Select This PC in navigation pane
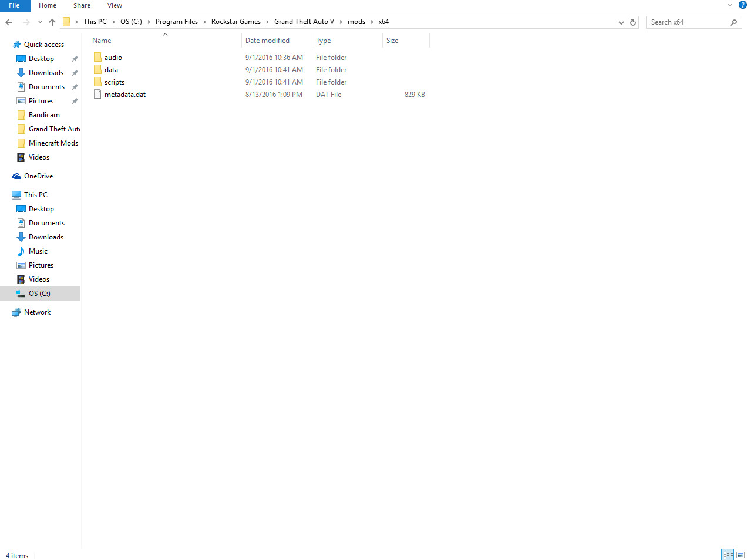Viewport: 747px width, 560px height. (35, 195)
